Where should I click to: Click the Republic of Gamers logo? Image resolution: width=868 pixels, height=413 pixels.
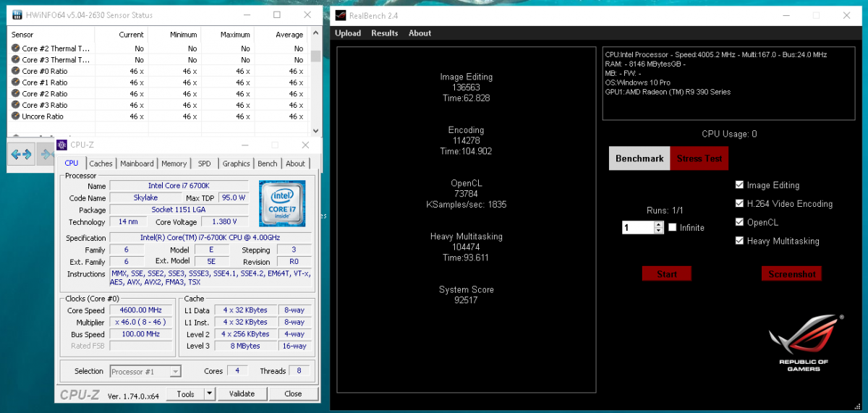804,342
